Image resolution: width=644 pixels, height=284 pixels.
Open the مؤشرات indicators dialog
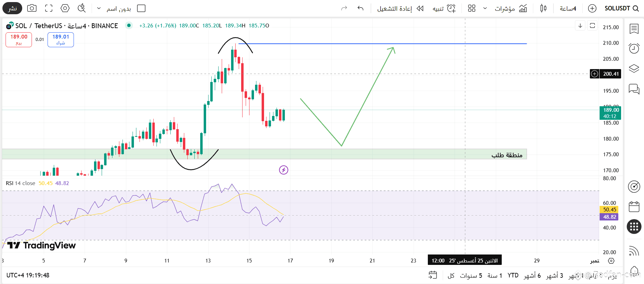tap(511, 8)
